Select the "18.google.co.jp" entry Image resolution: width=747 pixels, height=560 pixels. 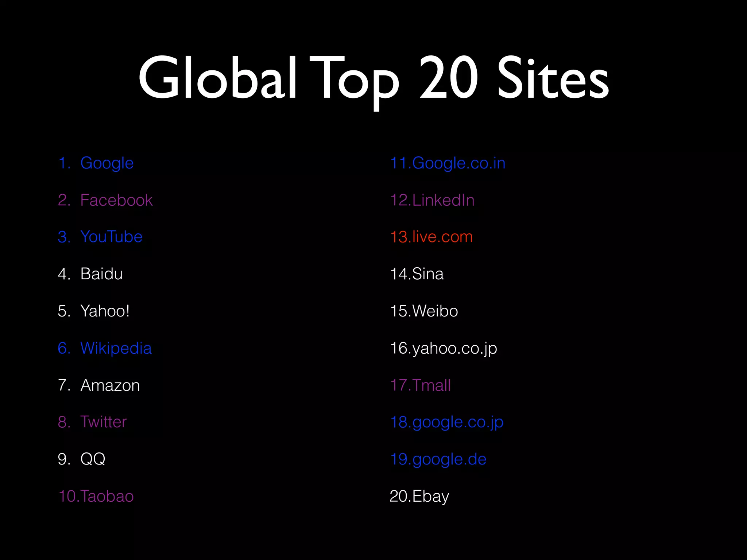[447, 423]
